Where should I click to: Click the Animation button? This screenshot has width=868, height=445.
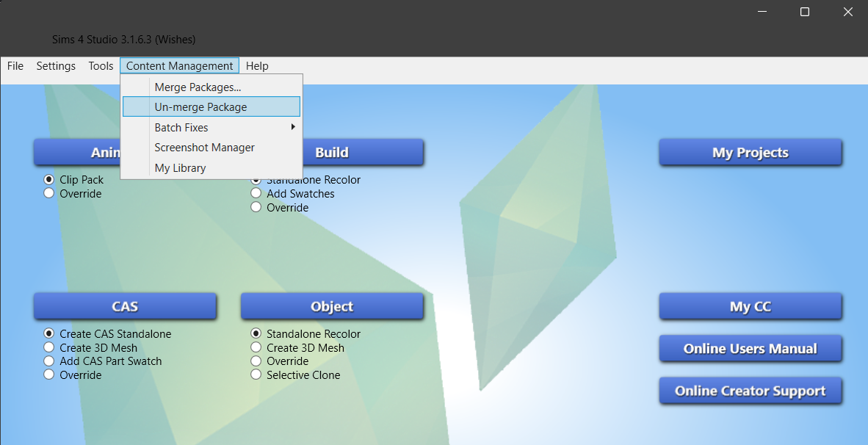(x=77, y=152)
